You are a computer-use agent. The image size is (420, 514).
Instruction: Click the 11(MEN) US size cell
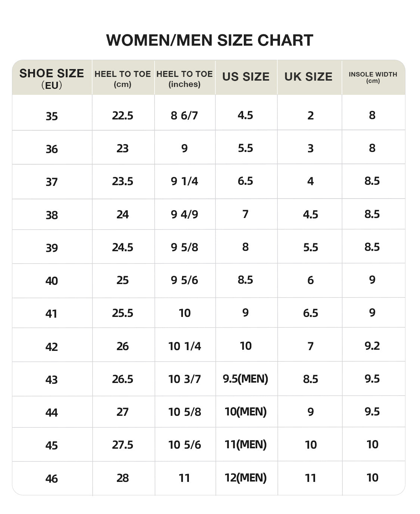246,444
